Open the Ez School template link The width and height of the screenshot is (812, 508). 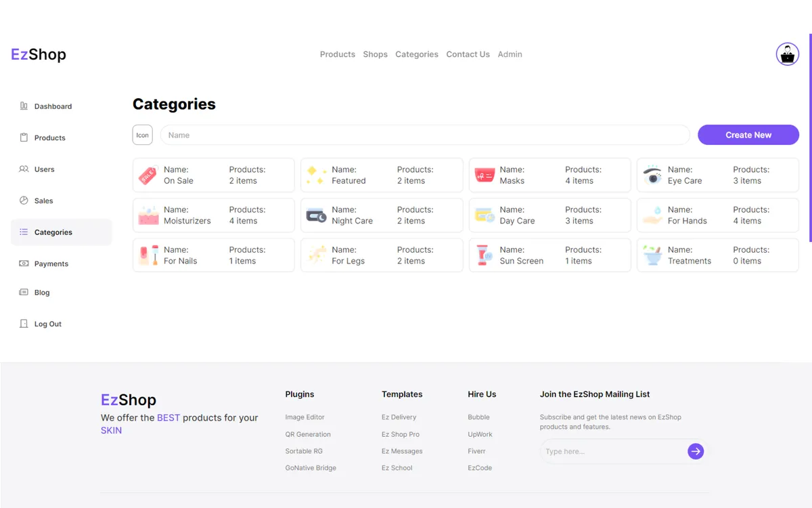point(397,468)
